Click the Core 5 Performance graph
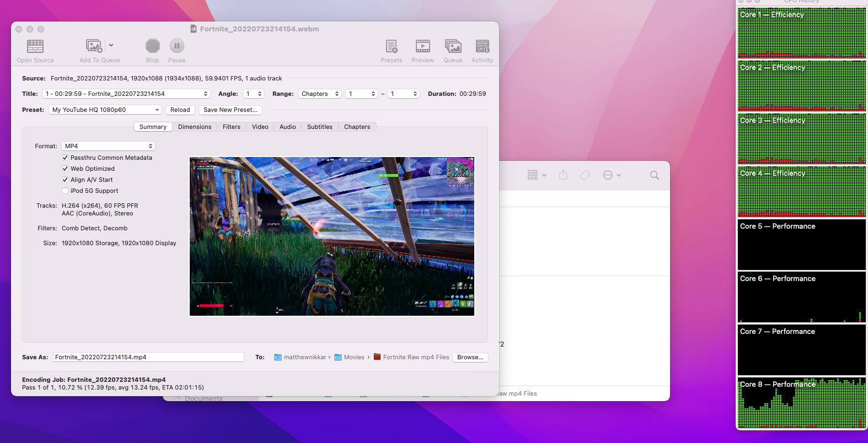Viewport: 868px width, 443px height. pyautogui.click(x=802, y=245)
